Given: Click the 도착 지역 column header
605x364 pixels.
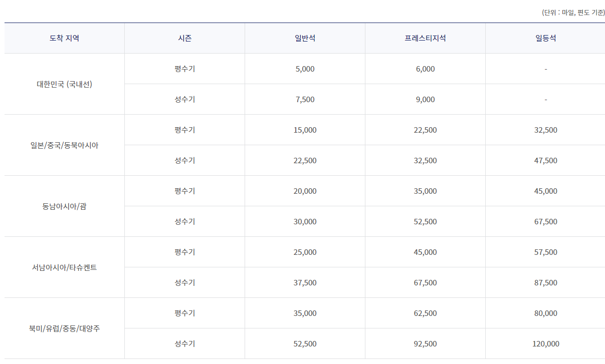Looking at the screenshot, I should (x=64, y=38).
